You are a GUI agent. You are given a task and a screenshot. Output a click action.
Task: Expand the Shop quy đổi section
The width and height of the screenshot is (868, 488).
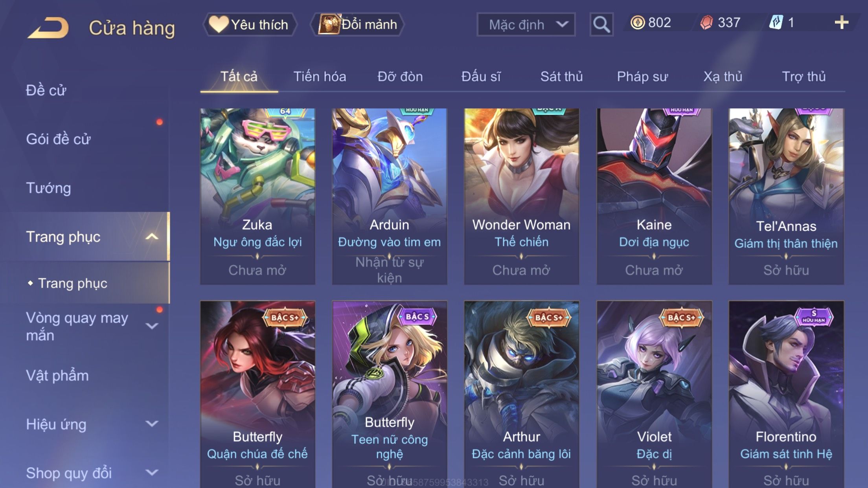(x=152, y=472)
